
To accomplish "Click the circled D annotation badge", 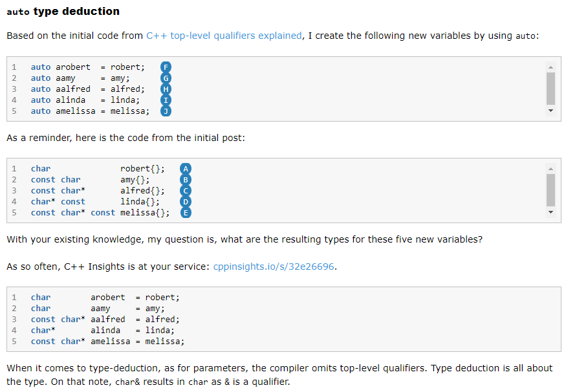I will click(186, 202).
